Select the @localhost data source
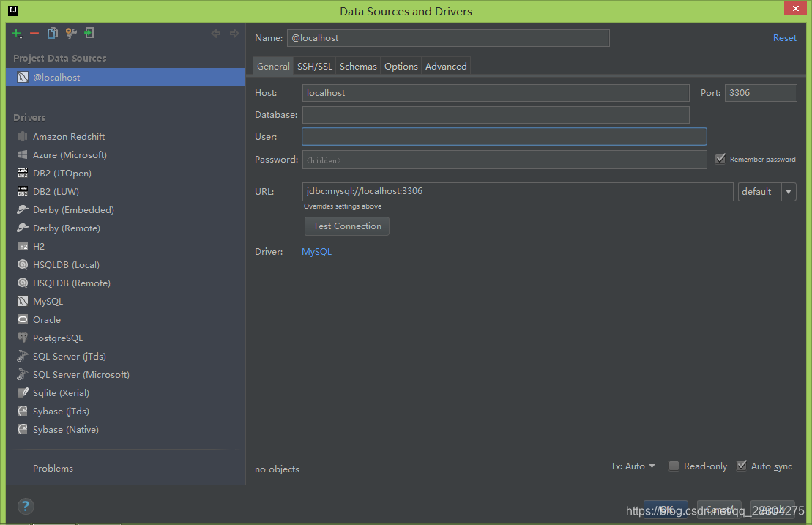The image size is (812, 525). point(125,77)
